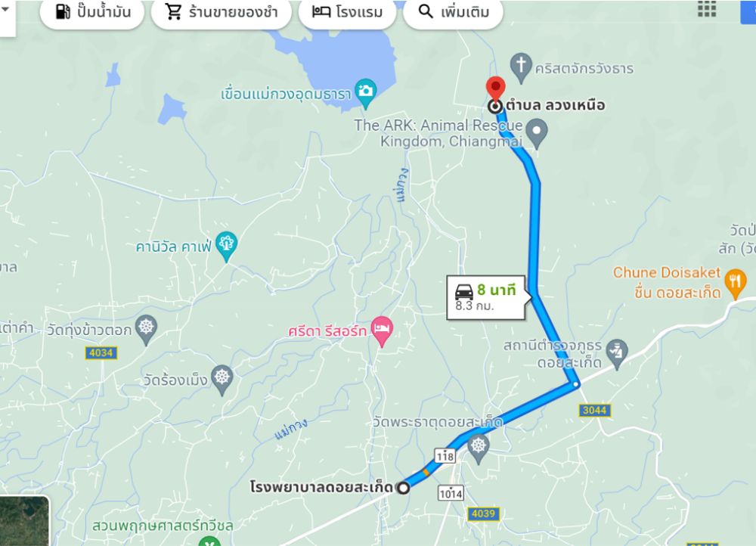
Task: Open the วัดทุ่งข้าวตอก temple marker
Action: pyautogui.click(x=146, y=330)
